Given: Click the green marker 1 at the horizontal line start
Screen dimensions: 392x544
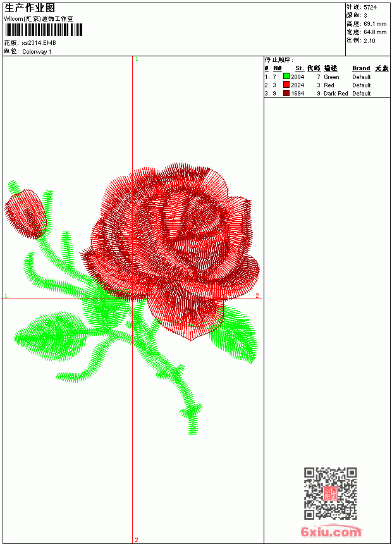Looking at the screenshot, I should pos(6,296).
